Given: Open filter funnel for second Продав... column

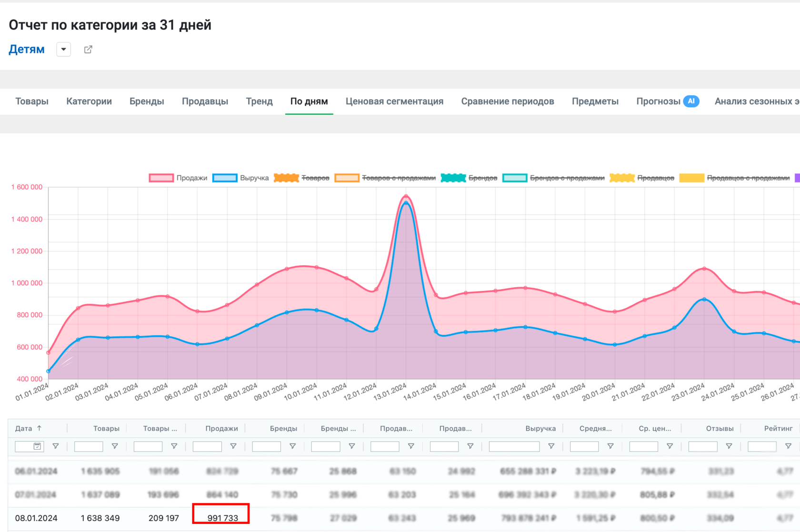Looking at the screenshot, I should tap(470, 446).
